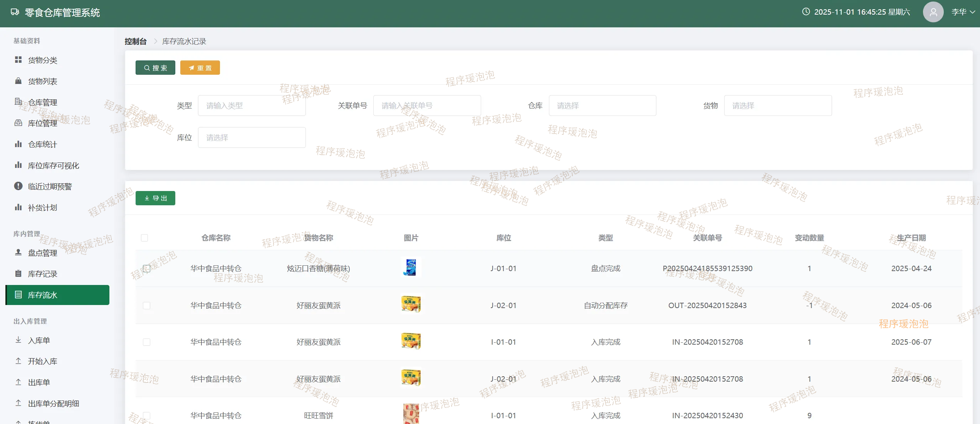
Task: Click the 仓库统计 bar chart icon
Action: pyautogui.click(x=18, y=144)
